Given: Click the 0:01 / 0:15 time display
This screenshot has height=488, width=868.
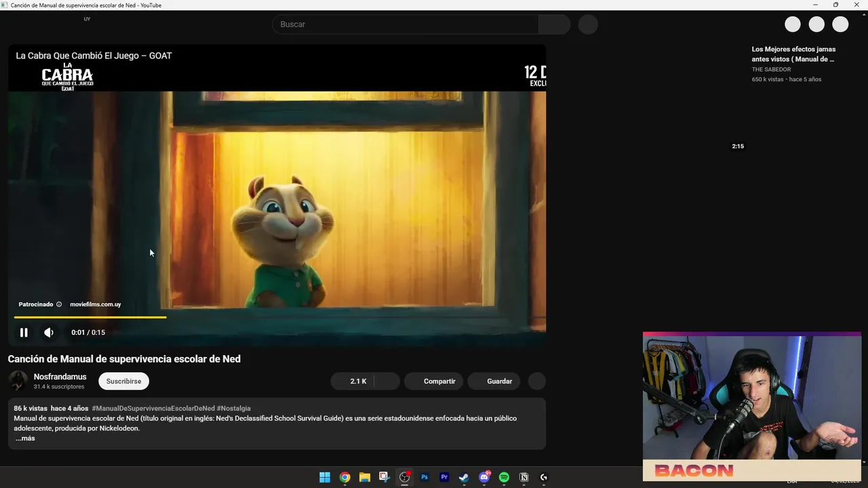Looking at the screenshot, I should [88, 332].
